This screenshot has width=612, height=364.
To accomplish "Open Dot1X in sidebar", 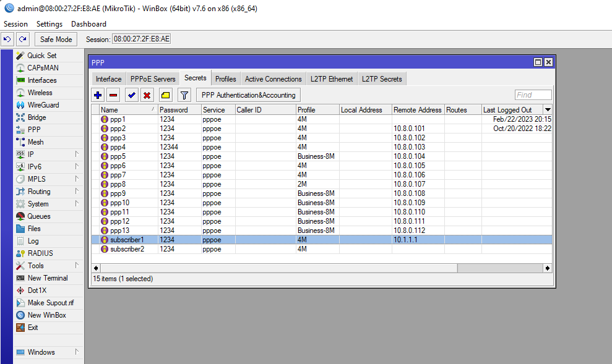I will pyautogui.click(x=49, y=290).
